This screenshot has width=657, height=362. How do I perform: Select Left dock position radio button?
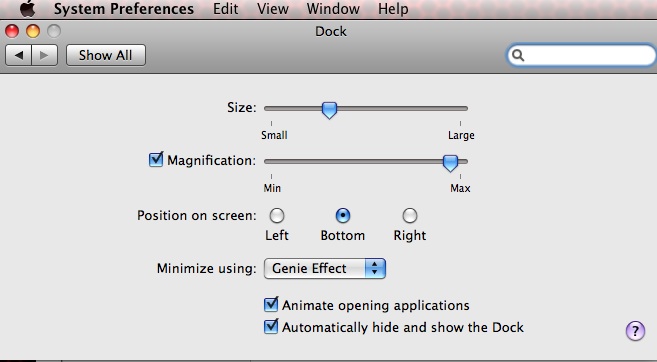[277, 216]
